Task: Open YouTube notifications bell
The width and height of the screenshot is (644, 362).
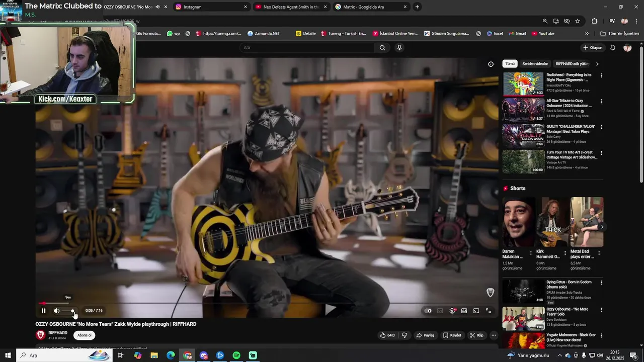Action: (613, 47)
